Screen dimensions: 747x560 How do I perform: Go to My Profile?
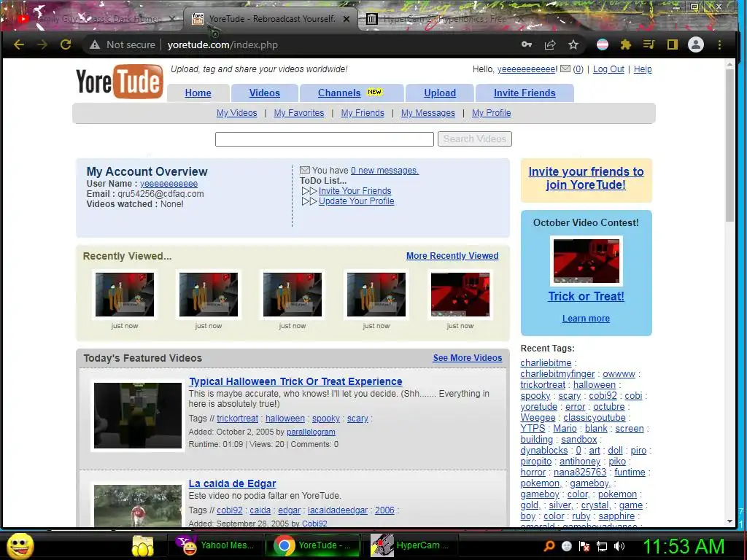(x=491, y=113)
